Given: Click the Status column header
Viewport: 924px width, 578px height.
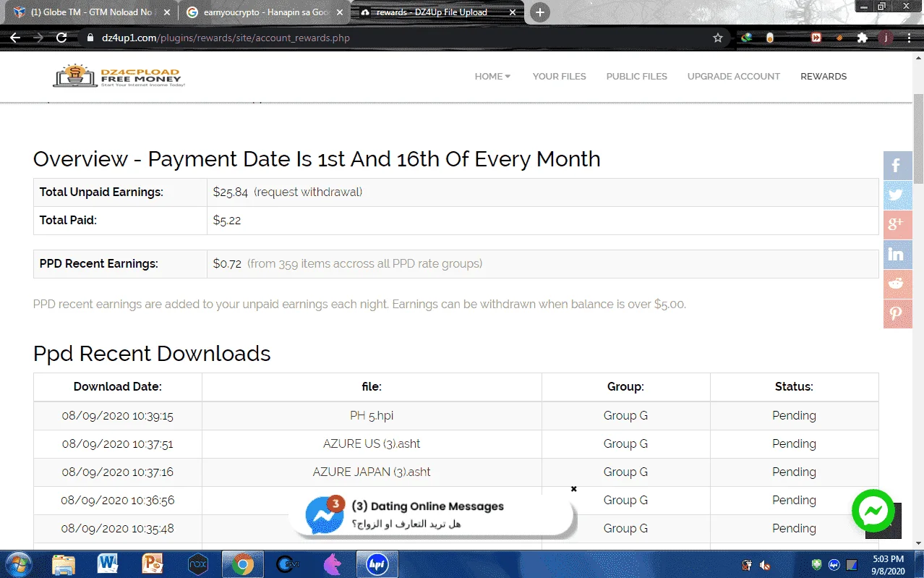Looking at the screenshot, I should [x=794, y=386].
